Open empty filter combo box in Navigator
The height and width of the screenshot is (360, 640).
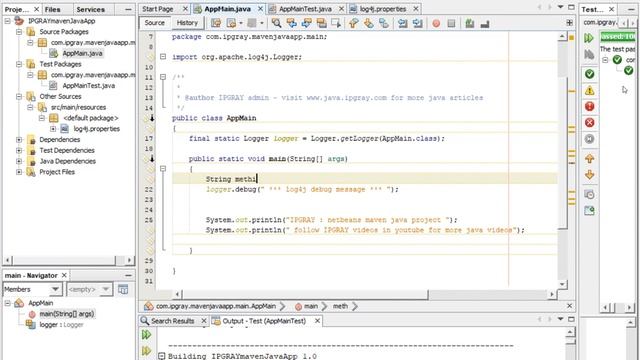[89, 289]
